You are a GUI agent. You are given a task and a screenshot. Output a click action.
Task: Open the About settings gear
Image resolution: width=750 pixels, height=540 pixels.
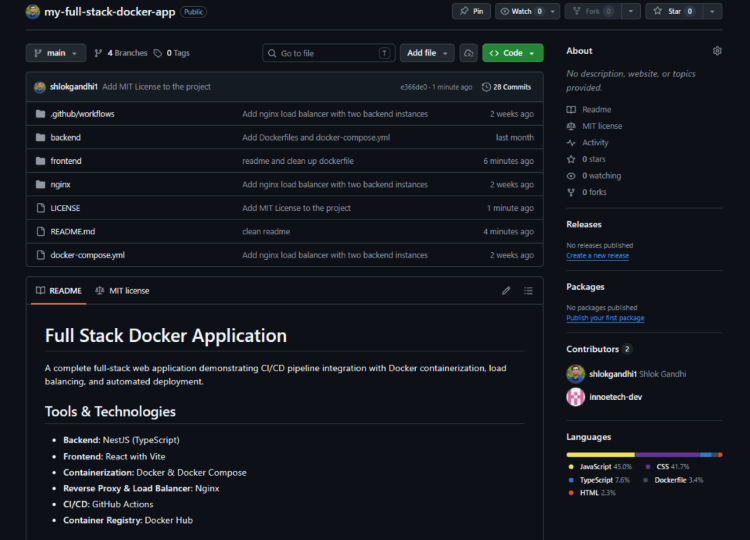click(x=717, y=51)
